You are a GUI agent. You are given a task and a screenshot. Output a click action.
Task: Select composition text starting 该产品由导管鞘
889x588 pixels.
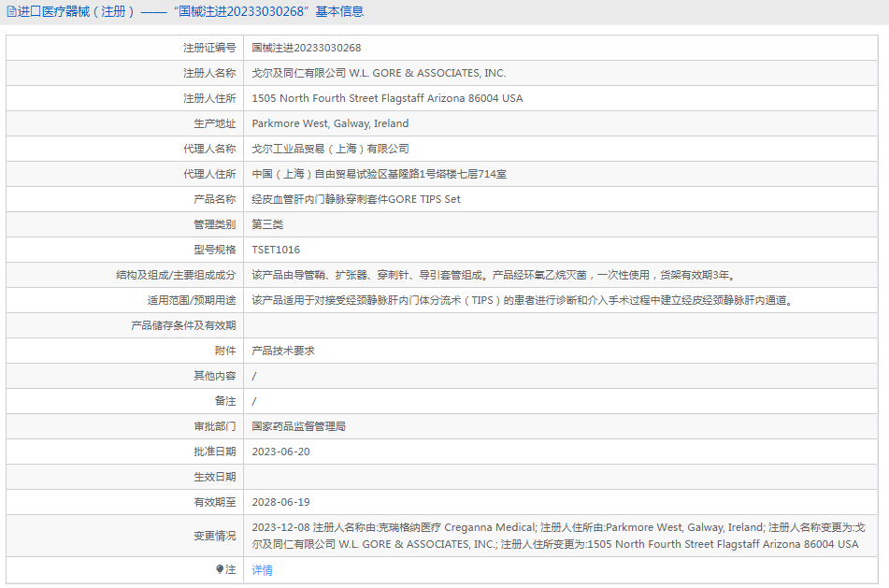495,275
